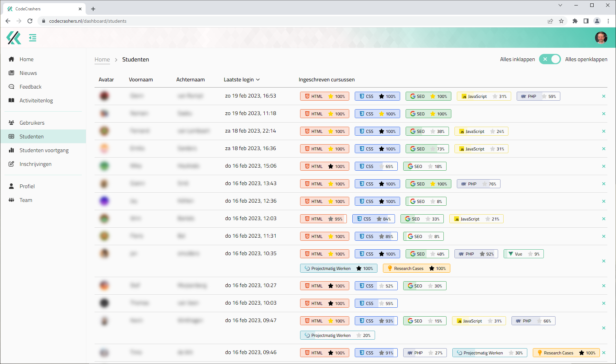Bookmark this page with the star icon
The height and width of the screenshot is (364, 616).
(x=561, y=21)
